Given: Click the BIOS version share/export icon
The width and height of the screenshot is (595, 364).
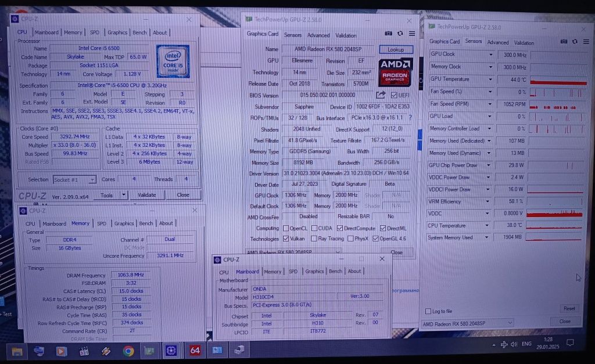Looking at the screenshot, I should (381, 95).
